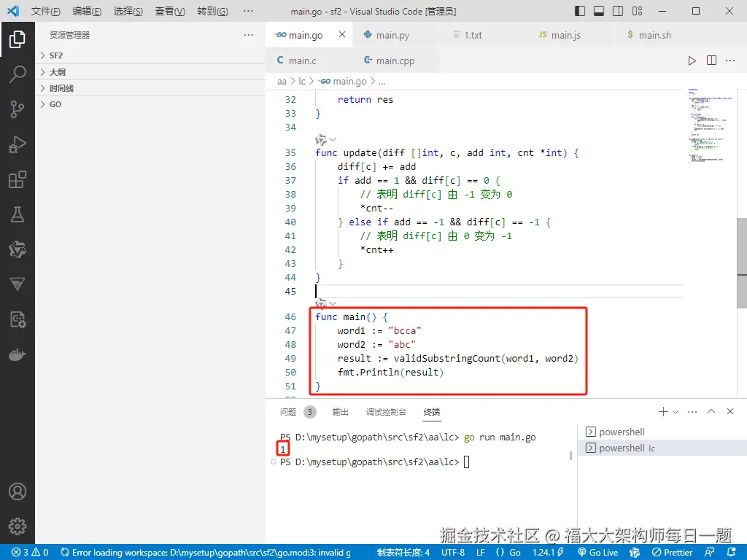
Task: Click the lc breadcrumb segment
Action: [301, 82]
